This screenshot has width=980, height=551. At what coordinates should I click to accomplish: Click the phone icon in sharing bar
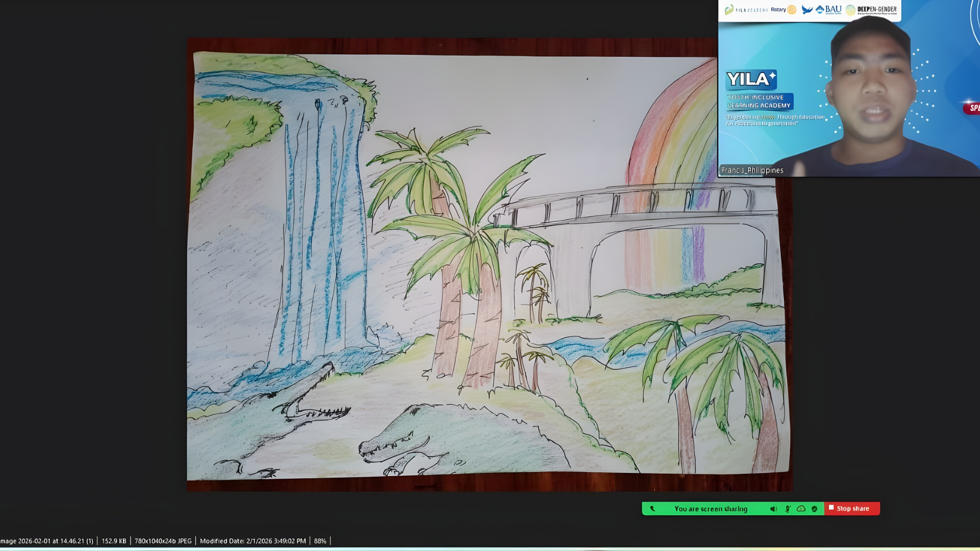(652, 509)
